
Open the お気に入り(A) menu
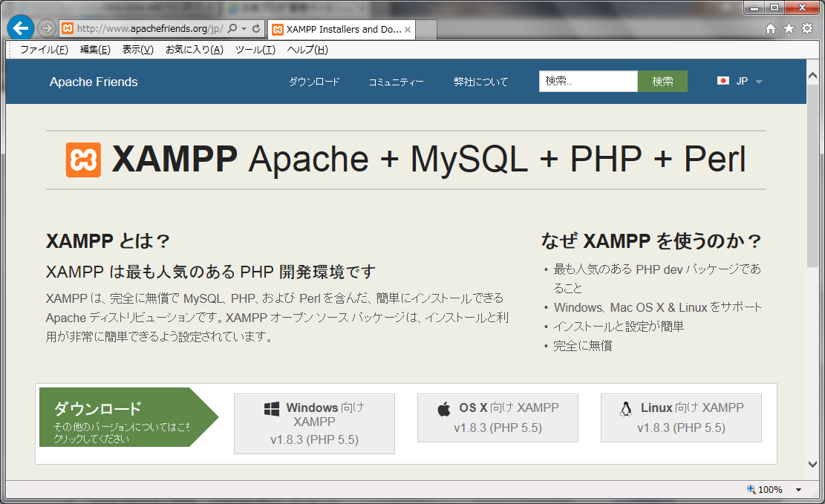coord(194,50)
